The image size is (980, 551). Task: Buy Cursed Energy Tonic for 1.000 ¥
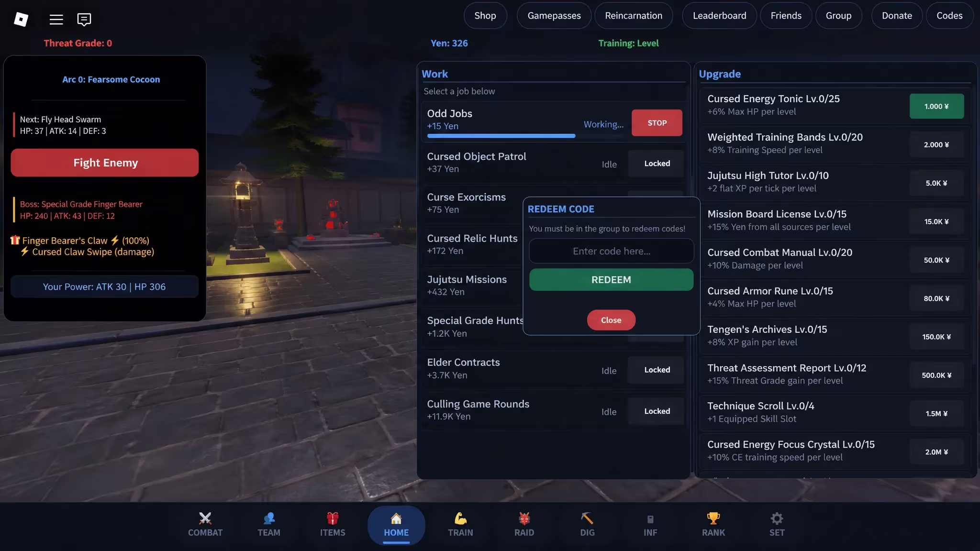pos(936,106)
